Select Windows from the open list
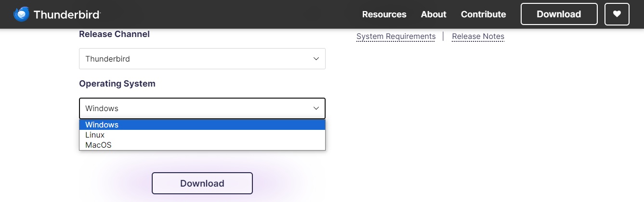Image resolution: width=644 pixels, height=202 pixels. [x=202, y=125]
